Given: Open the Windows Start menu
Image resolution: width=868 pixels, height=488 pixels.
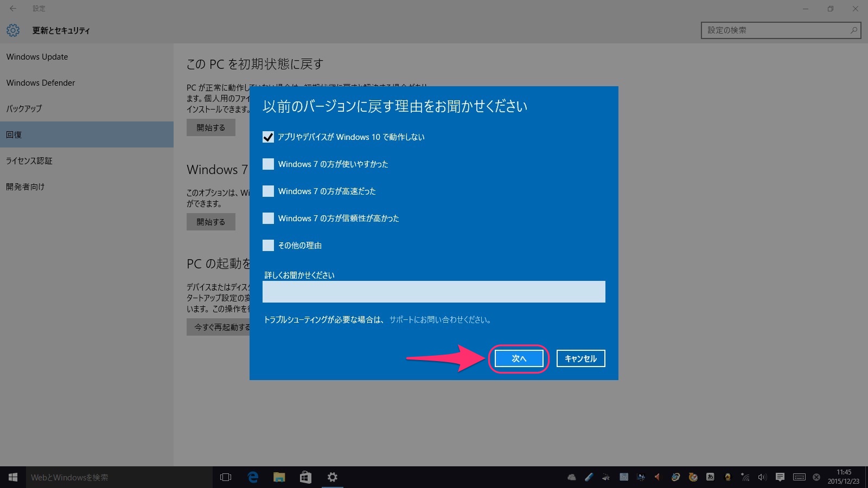Looking at the screenshot, I should point(13,477).
